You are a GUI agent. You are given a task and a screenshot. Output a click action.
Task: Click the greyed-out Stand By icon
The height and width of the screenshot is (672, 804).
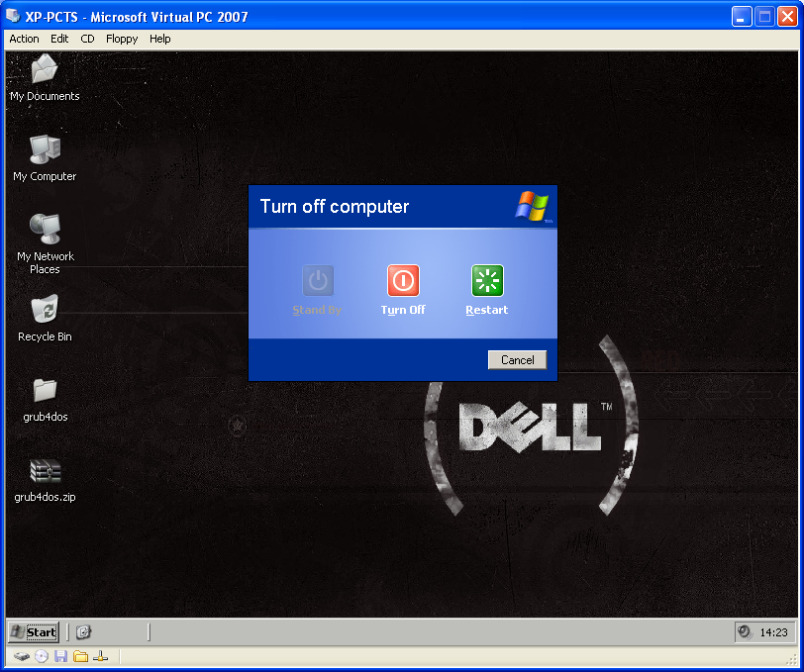click(318, 280)
